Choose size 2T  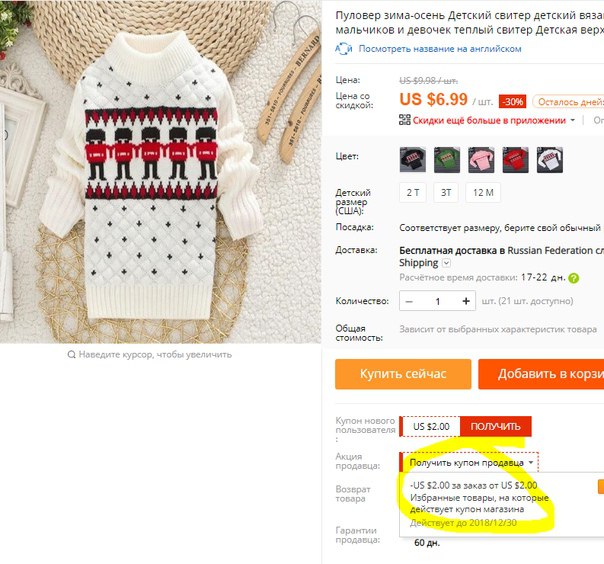click(413, 193)
